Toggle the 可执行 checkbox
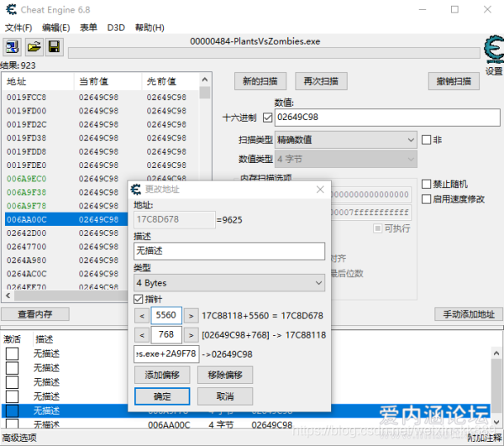The height and width of the screenshot is (446, 504). [x=378, y=228]
